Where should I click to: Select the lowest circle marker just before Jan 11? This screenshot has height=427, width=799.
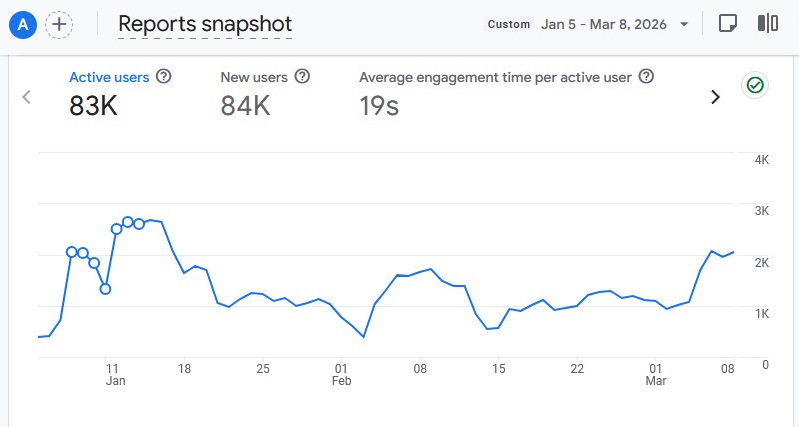click(105, 289)
